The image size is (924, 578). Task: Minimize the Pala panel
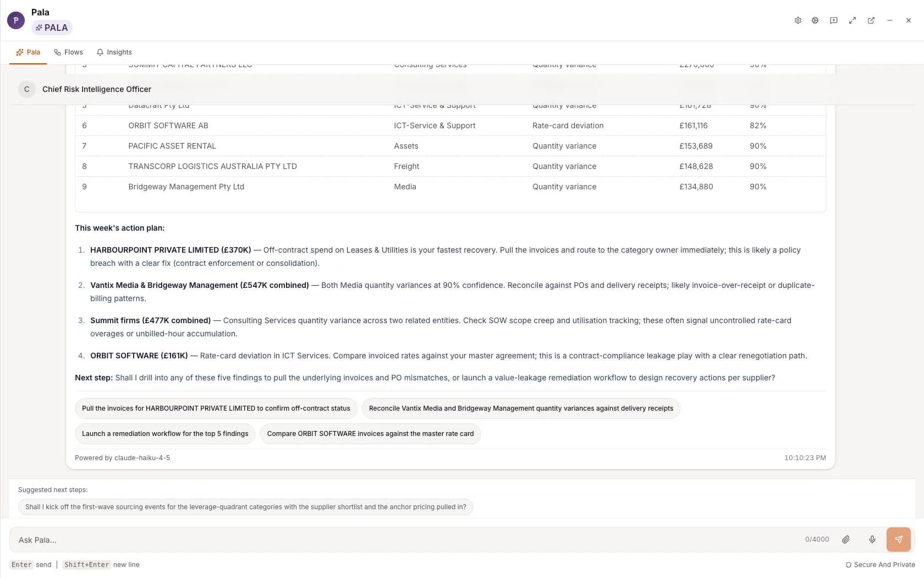(890, 20)
